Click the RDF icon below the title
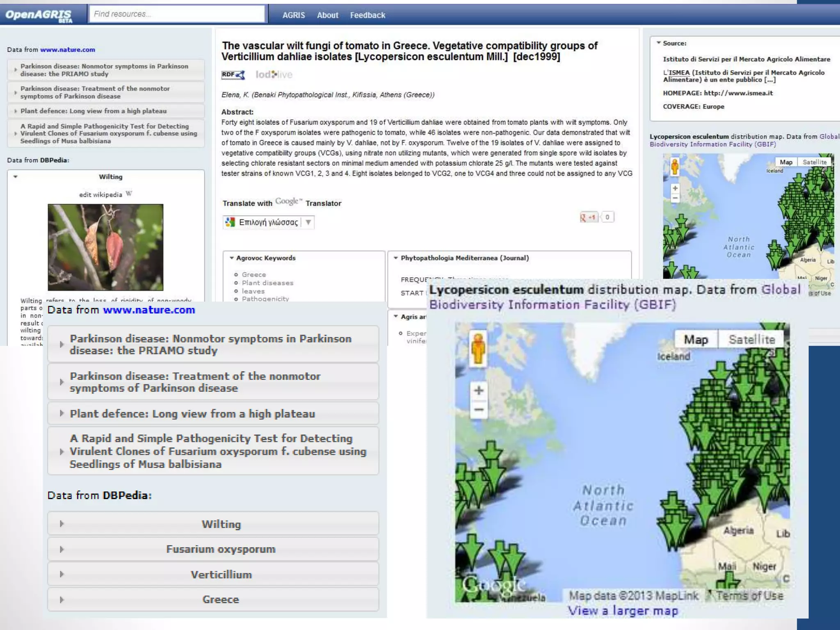The width and height of the screenshot is (840, 630). point(233,75)
